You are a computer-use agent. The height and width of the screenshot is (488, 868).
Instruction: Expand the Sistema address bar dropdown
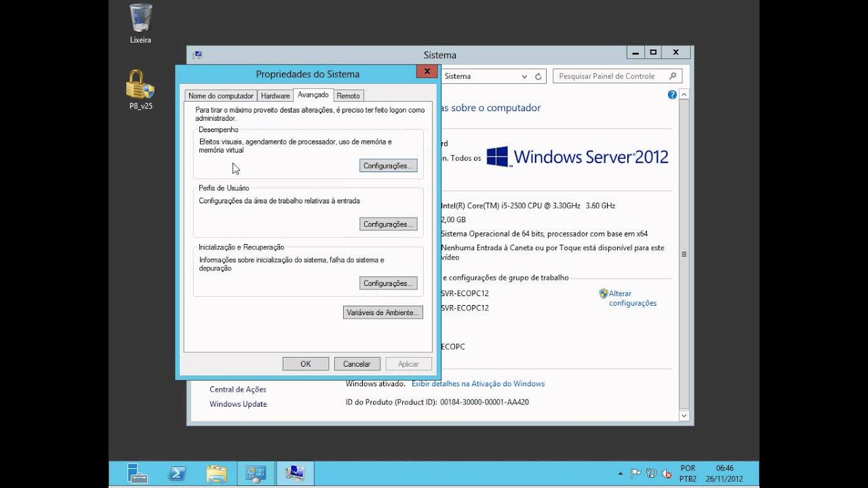524,77
